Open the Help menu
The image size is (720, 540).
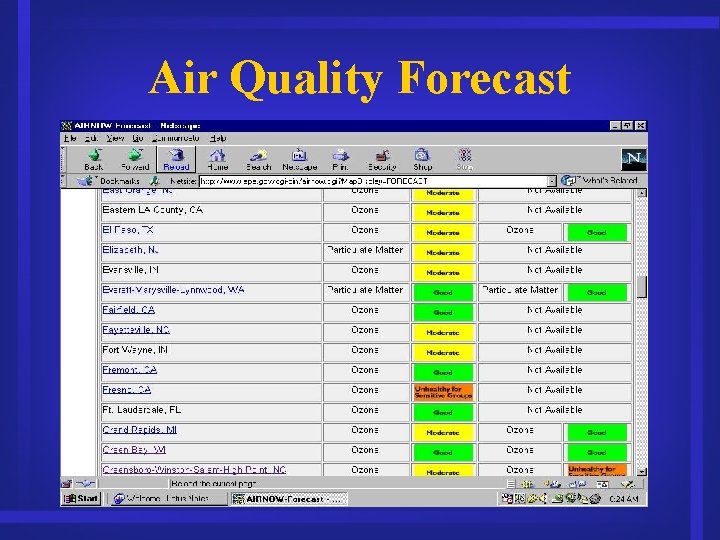click(x=218, y=138)
